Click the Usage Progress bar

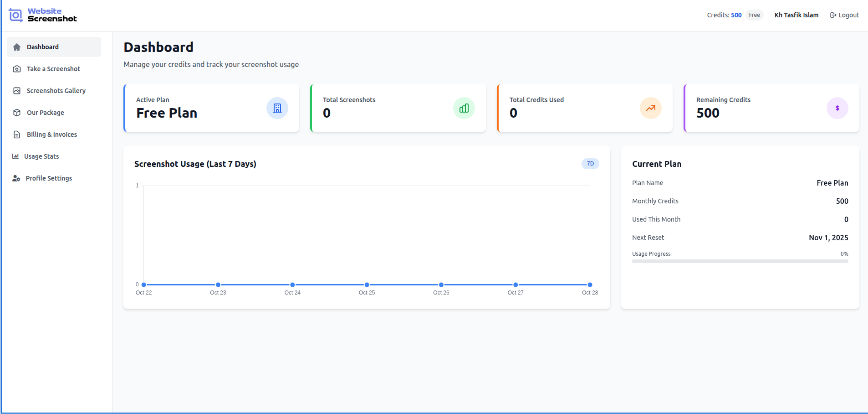pyautogui.click(x=740, y=261)
